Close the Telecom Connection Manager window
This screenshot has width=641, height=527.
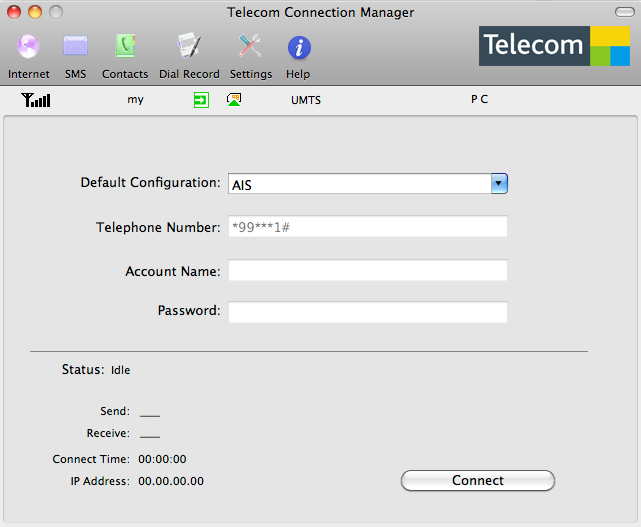click(14, 12)
